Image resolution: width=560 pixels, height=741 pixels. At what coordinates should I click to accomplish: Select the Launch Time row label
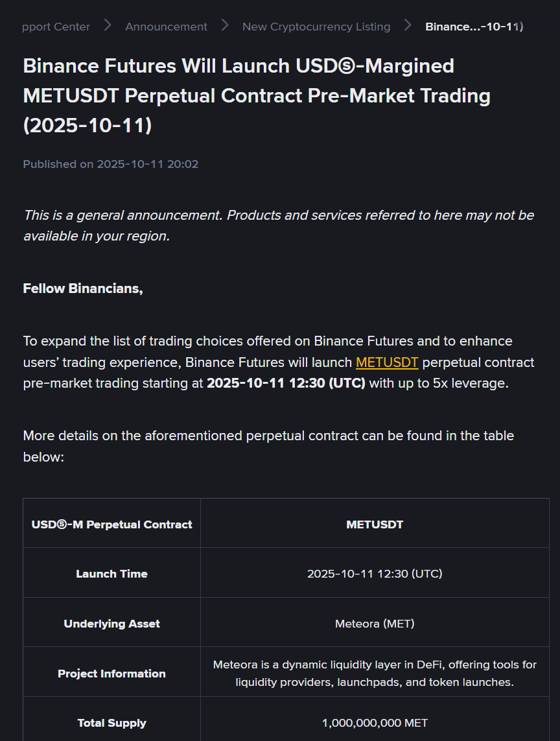[111, 574]
